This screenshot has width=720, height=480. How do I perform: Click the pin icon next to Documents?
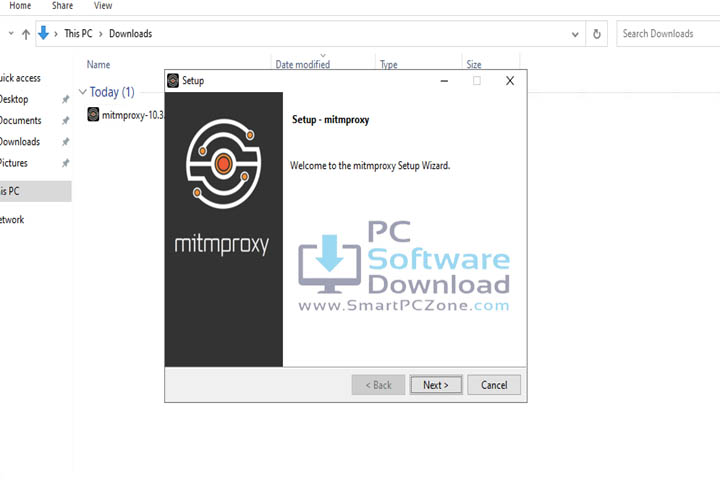pyautogui.click(x=66, y=120)
